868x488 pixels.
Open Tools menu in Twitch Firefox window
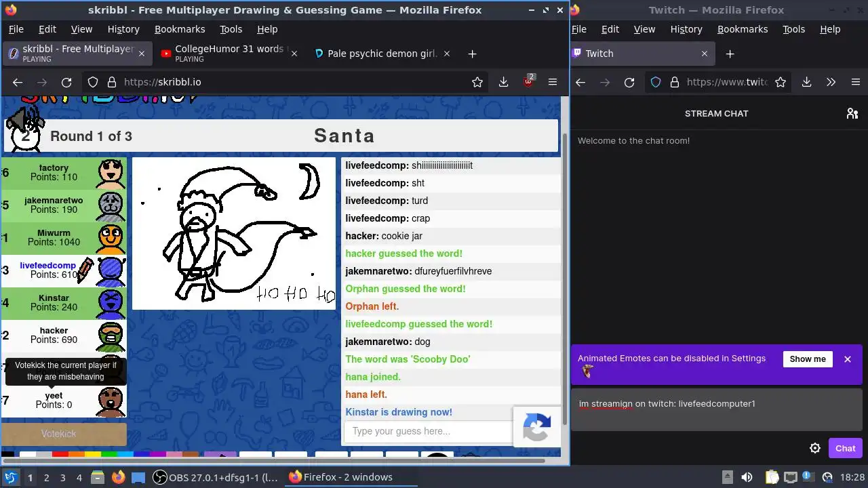(793, 29)
